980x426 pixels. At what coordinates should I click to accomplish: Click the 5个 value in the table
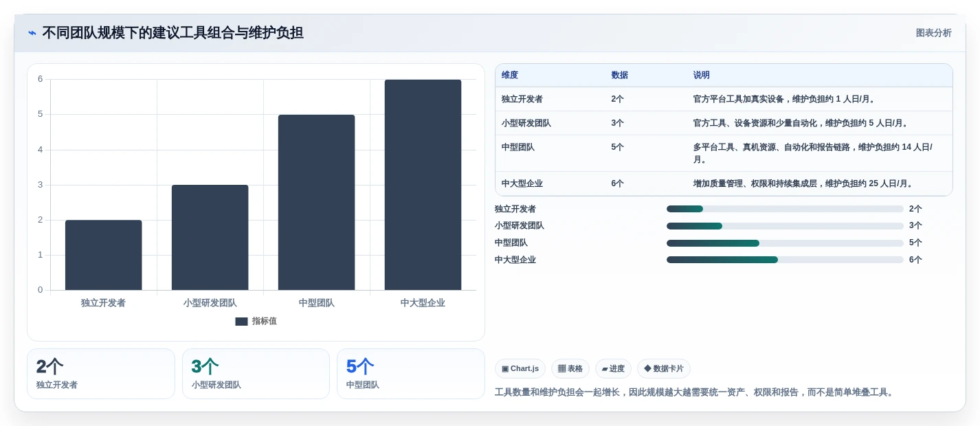617,147
